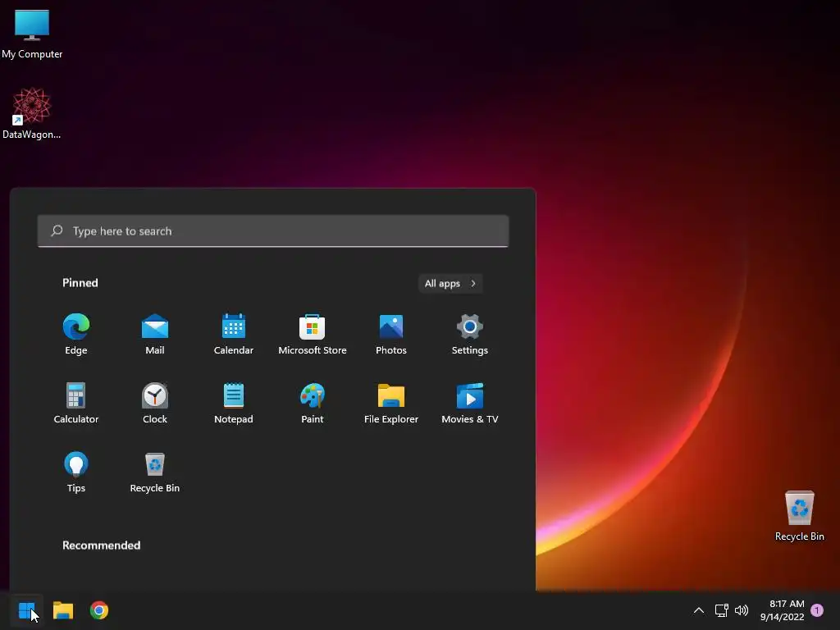Click the Windows Start button
840x630 pixels.
pos(27,610)
